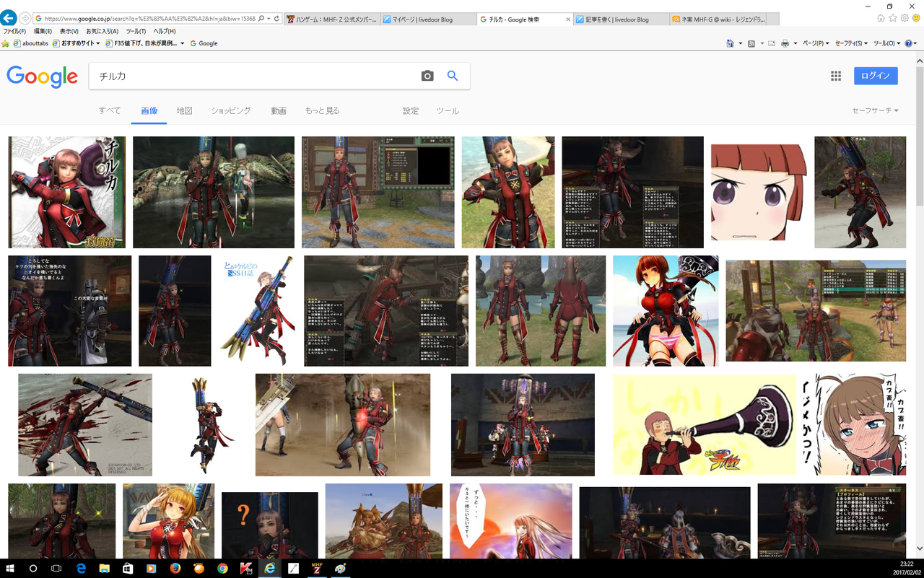The height and width of the screenshot is (578, 924).
Task: Open the Google favorites bar link
Action: coord(203,43)
